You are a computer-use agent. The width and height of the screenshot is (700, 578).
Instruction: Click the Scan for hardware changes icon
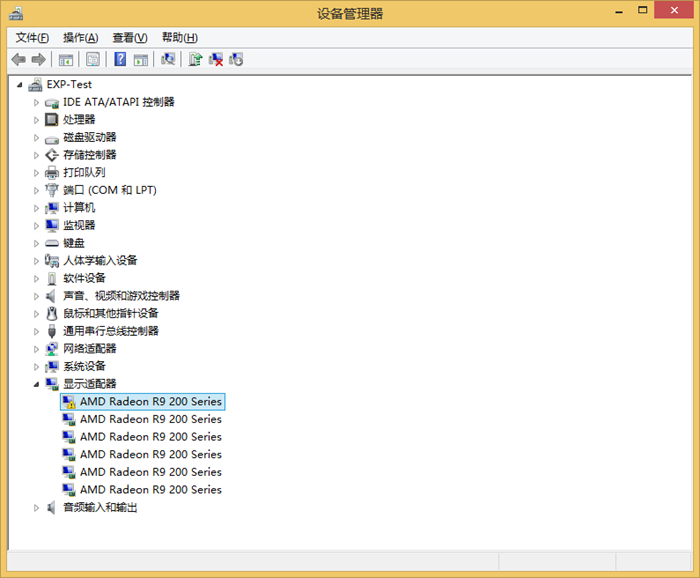(x=168, y=60)
